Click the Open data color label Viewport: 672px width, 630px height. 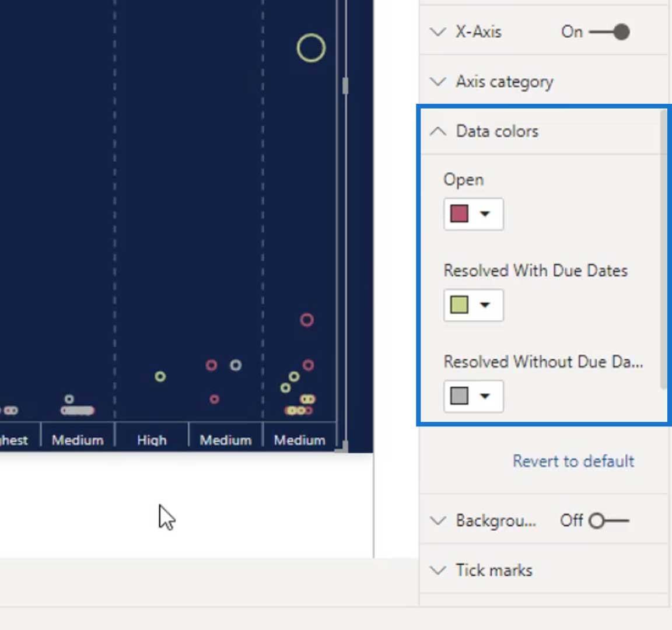click(x=464, y=180)
